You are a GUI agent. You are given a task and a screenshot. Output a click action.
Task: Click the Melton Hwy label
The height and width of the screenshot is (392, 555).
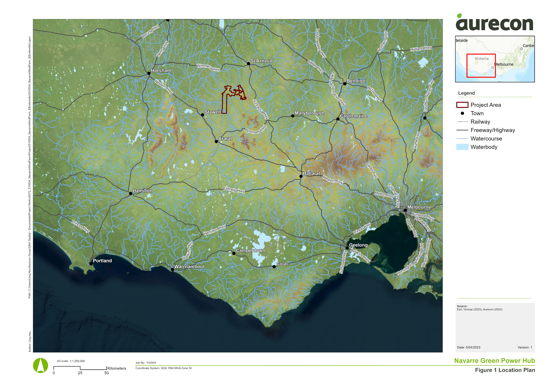[x=384, y=195]
